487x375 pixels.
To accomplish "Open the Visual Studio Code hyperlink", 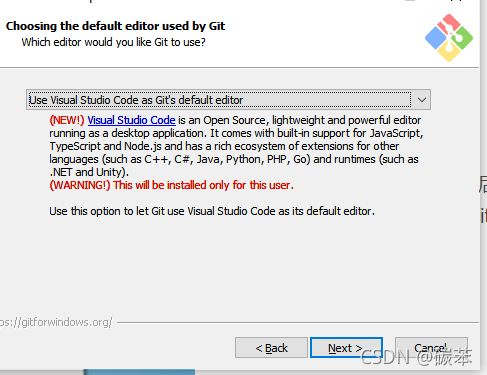I will point(131,120).
